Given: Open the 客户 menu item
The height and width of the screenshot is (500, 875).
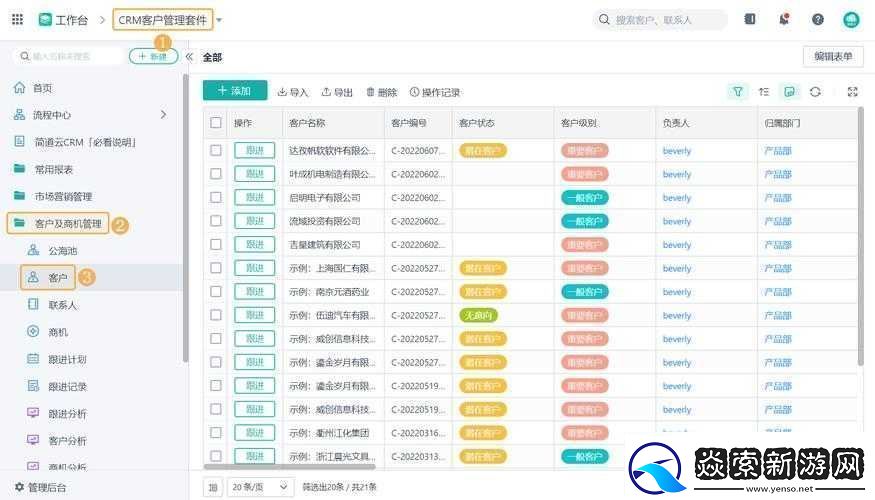Looking at the screenshot, I should [48, 277].
